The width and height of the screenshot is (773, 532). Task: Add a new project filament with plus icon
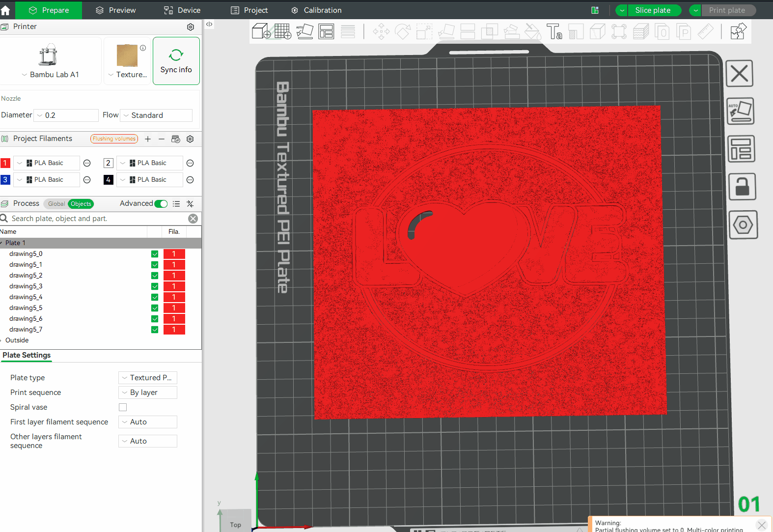[x=148, y=139]
